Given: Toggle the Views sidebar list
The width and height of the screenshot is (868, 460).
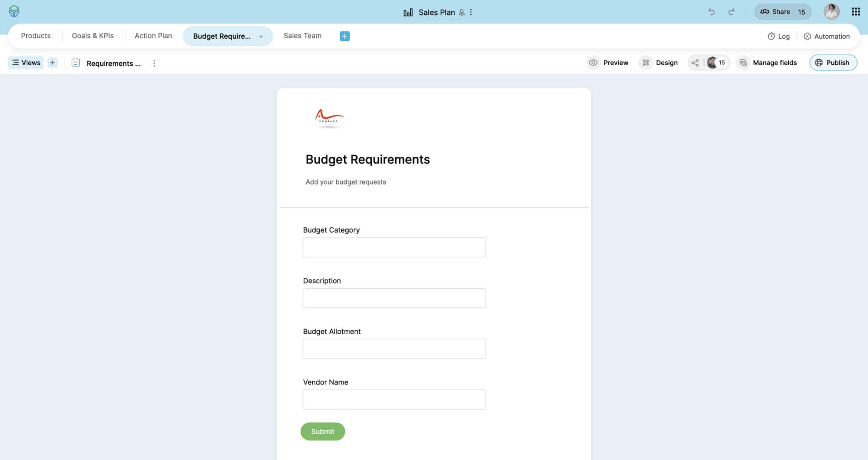Looking at the screenshot, I should click(x=26, y=63).
